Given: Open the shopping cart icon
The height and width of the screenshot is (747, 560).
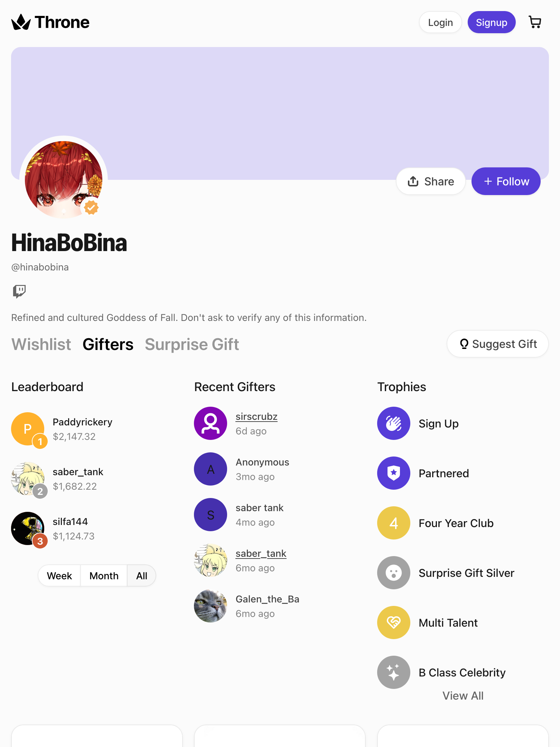Looking at the screenshot, I should pyautogui.click(x=535, y=22).
